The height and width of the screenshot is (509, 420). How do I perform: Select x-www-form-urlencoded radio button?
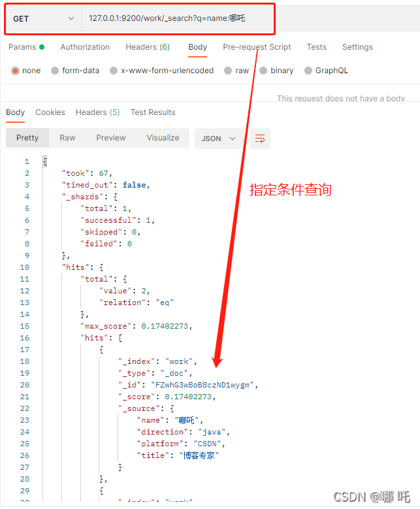(114, 71)
